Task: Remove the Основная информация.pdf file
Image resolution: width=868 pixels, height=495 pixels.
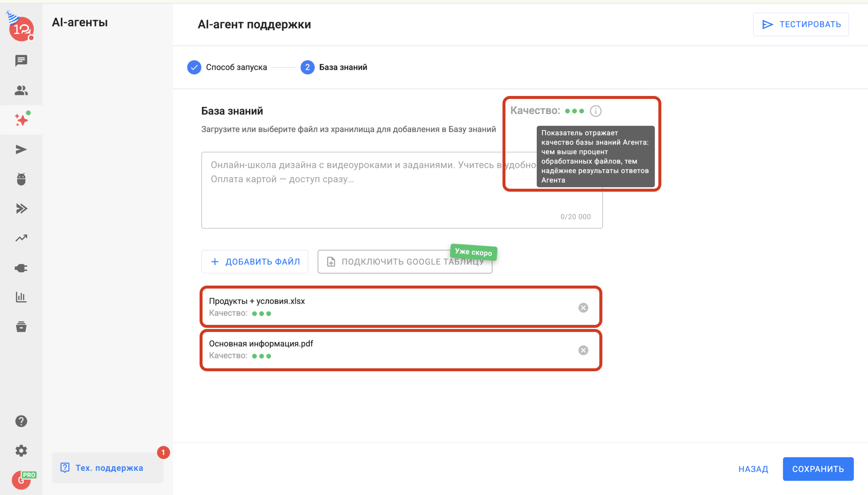Action: pyautogui.click(x=583, y=350)
